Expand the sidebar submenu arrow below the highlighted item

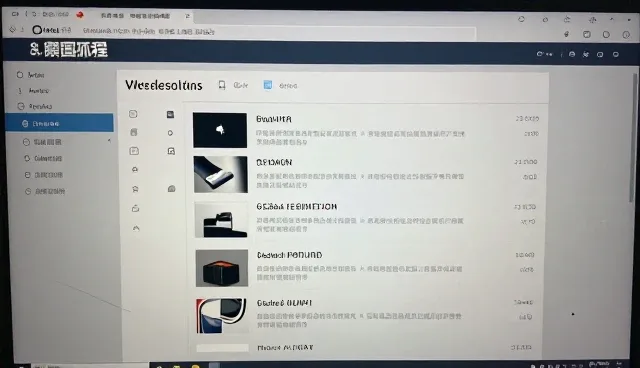[109, 141]
